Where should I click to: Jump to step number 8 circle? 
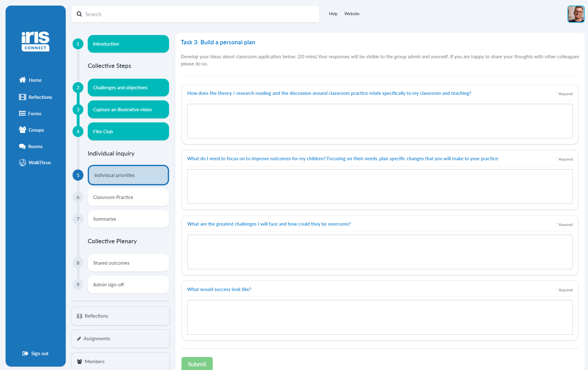(x=78, y=263)
